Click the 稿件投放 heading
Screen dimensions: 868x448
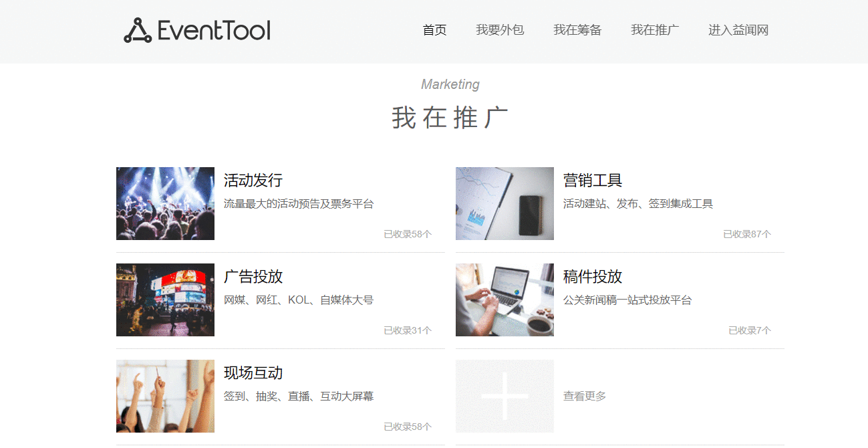(x=593, y=277)
